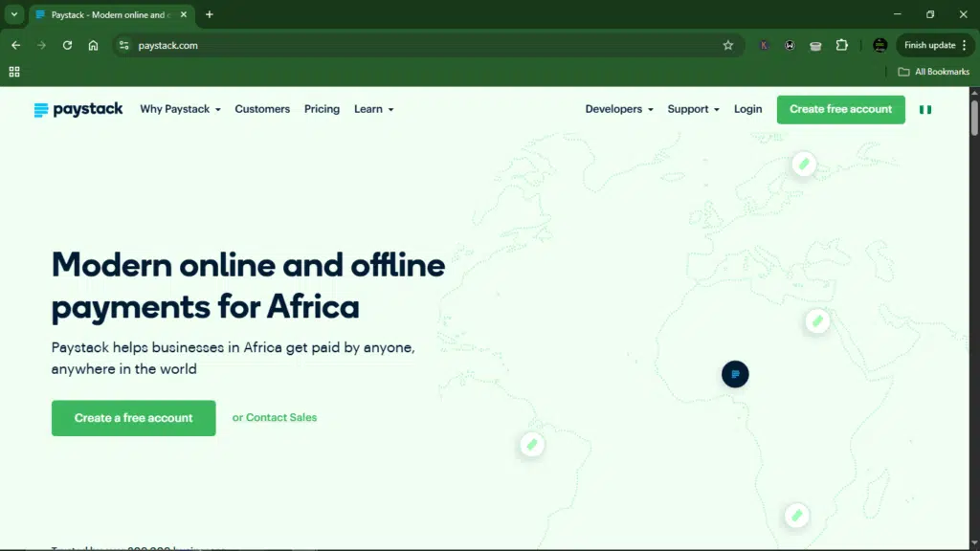Screen dimensions: 980x551
Task: Bookmark this page with the star icon
Action: (727, 45)
